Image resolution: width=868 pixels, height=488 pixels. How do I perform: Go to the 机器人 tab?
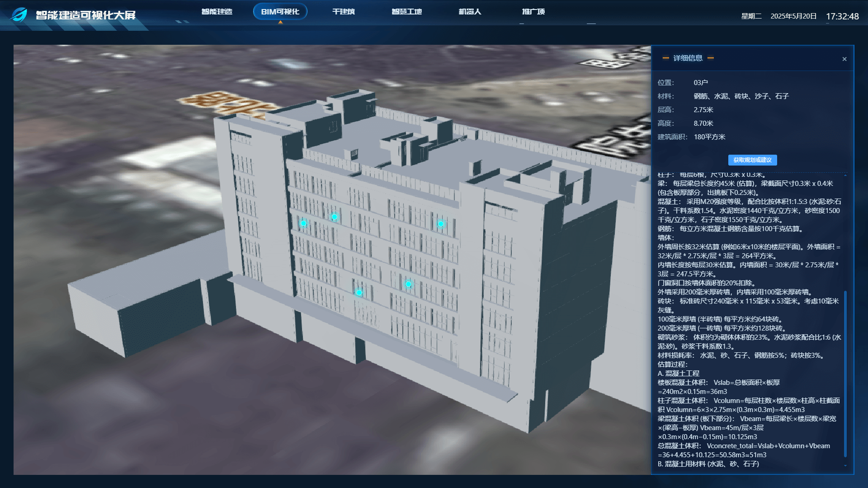point(470,12)
